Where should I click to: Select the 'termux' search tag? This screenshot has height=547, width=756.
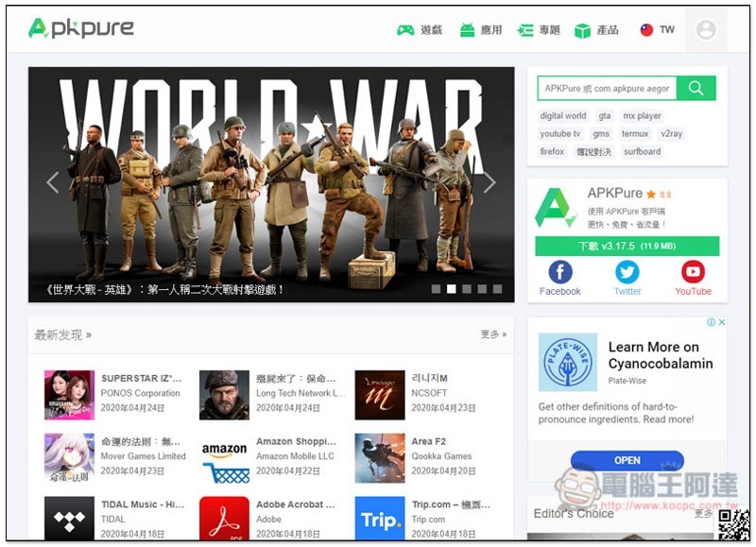[635, 133]
